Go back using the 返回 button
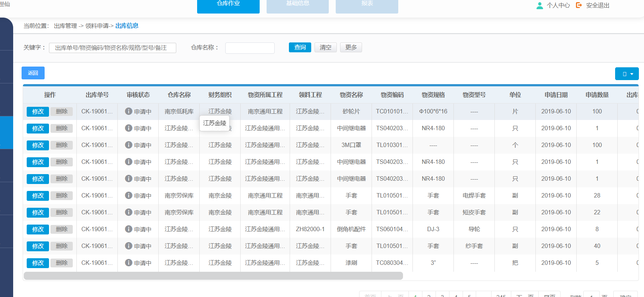The image size is (644, 297). (x=33, y=73)
